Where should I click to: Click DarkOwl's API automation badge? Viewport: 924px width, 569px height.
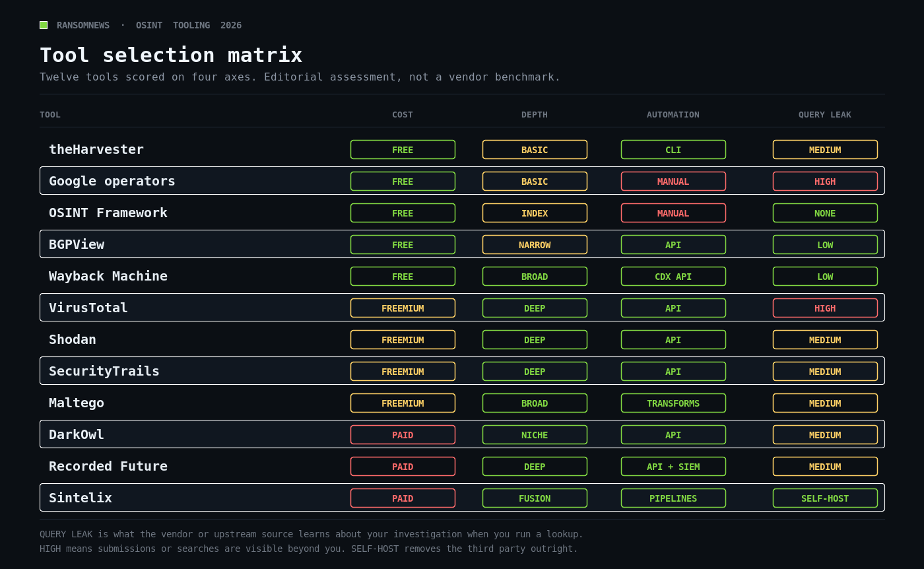(x=673, y=435)
